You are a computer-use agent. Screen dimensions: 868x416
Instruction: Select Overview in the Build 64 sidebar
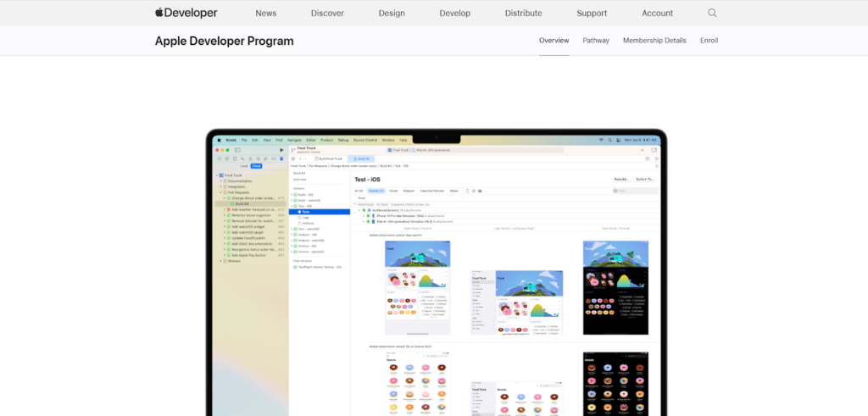coord(299,180)
